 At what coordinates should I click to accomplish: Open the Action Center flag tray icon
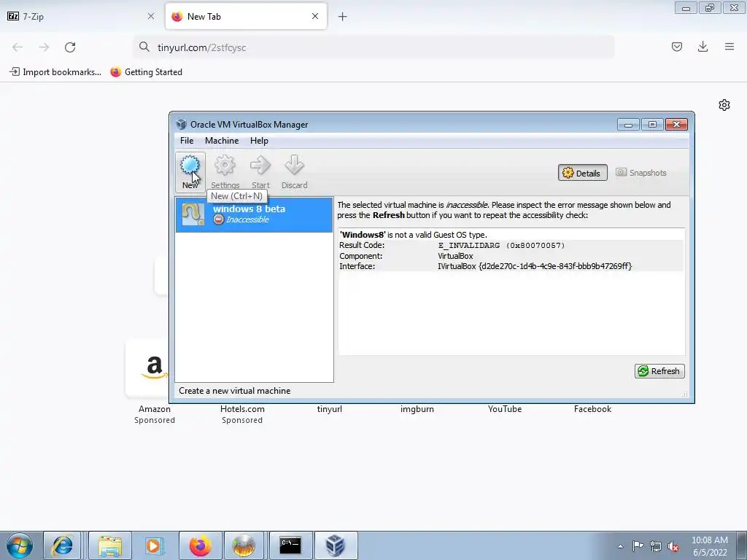[x=638, y=546]
